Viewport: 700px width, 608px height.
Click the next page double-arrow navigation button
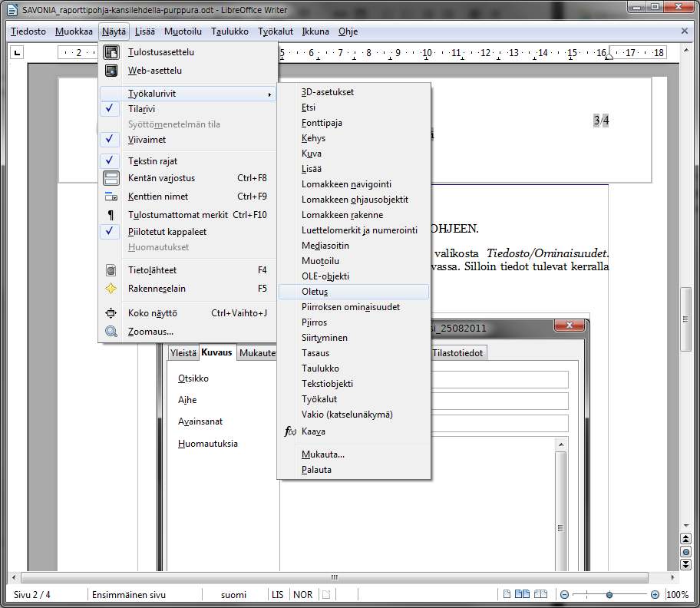(685, 565)
